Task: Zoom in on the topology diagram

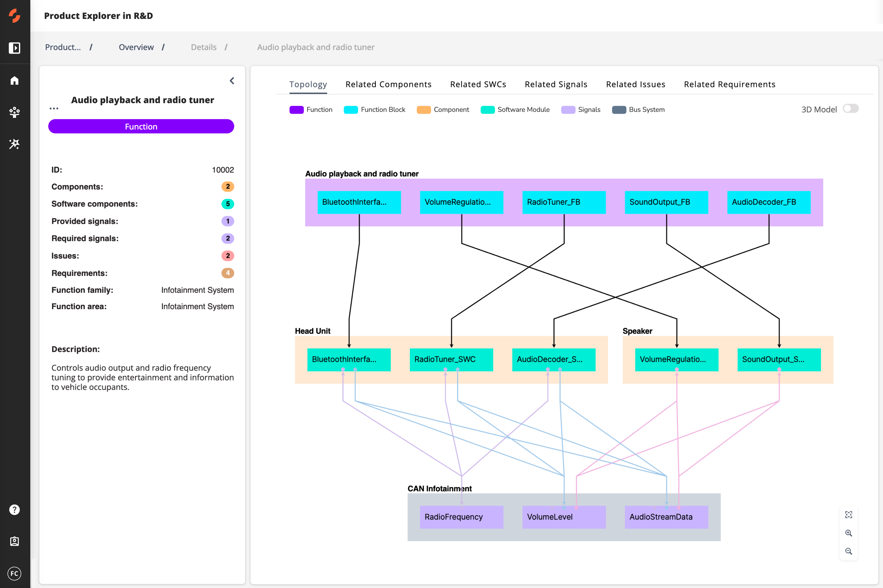Action: (849, 533)
